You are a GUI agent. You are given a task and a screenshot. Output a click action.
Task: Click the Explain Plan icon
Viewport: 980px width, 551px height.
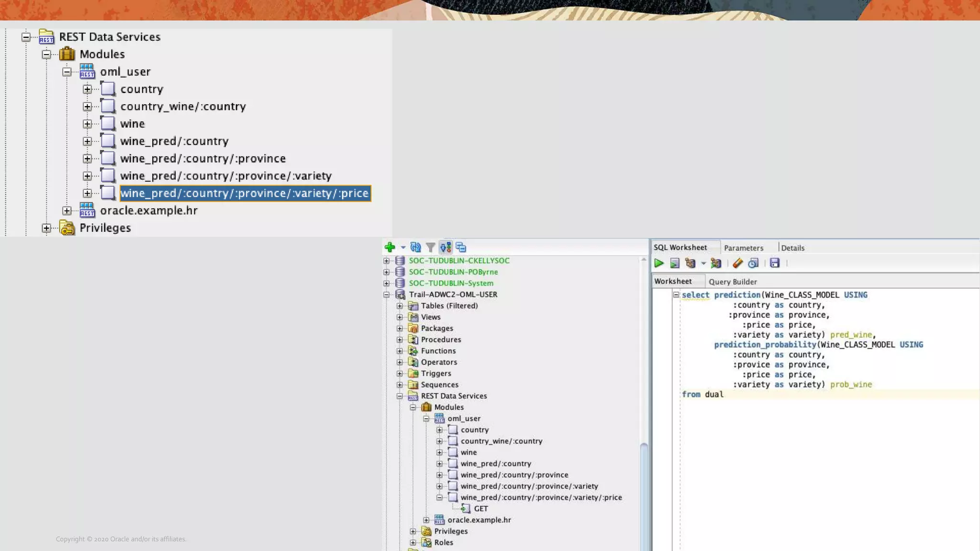pyautogui.click(x=690, y=263)
